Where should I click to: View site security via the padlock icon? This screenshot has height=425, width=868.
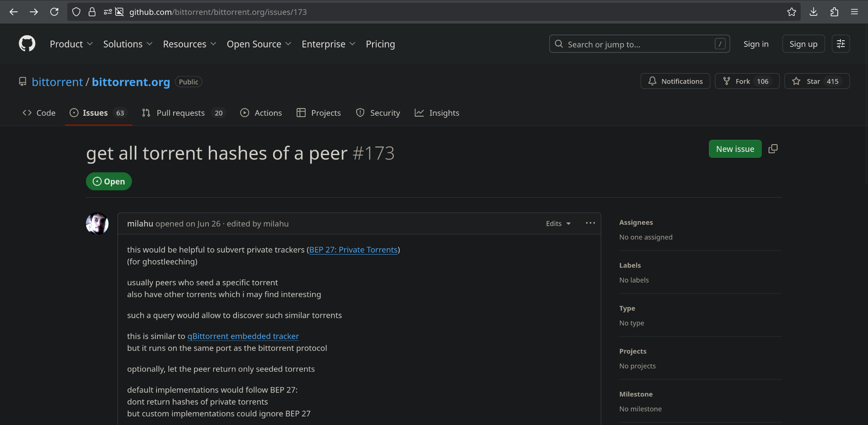pos(92,12)
